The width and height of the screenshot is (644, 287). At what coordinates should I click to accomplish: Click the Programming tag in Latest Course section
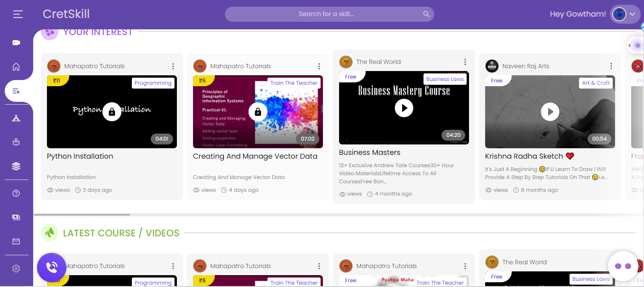pos(153,283)
